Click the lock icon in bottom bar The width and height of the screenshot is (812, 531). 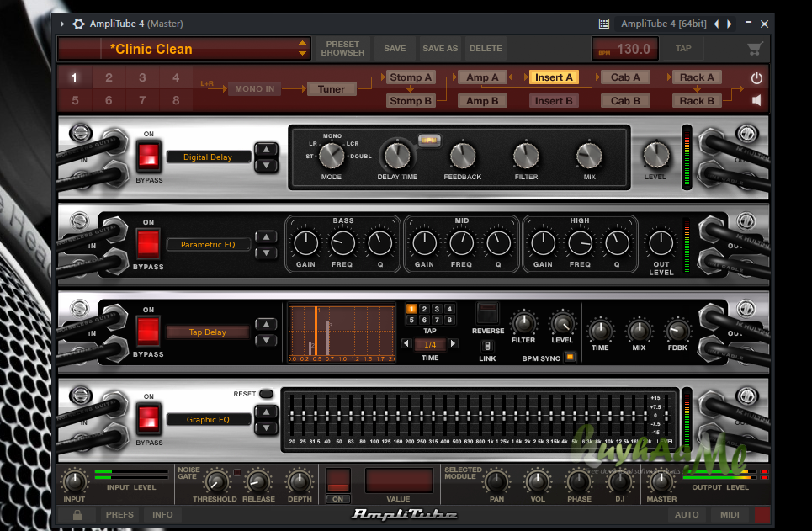77,515
